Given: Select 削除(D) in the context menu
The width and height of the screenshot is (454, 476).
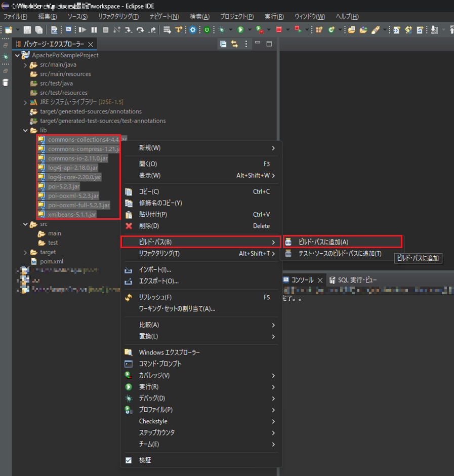Looking at the screenshot, I should pos(200,226).
